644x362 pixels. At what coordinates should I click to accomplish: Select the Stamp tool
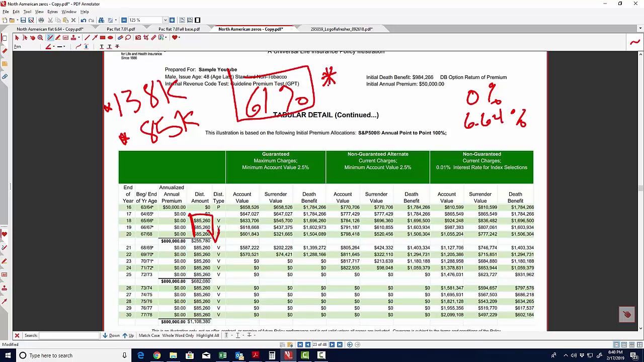(73, 38)
